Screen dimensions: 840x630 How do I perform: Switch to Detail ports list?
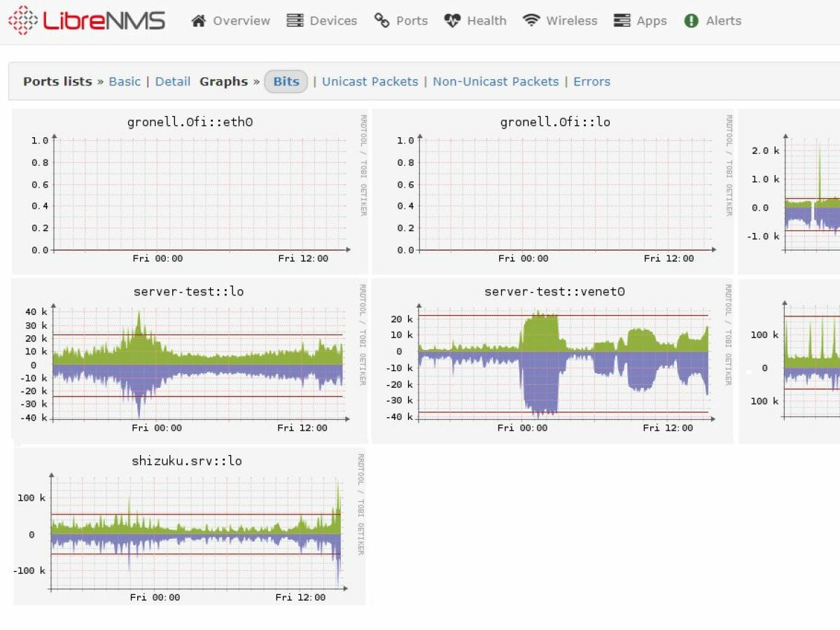(x=173, y=81)
